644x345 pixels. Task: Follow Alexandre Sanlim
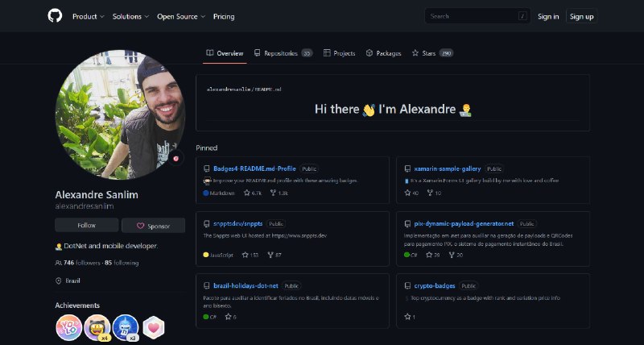click(87, 226)
